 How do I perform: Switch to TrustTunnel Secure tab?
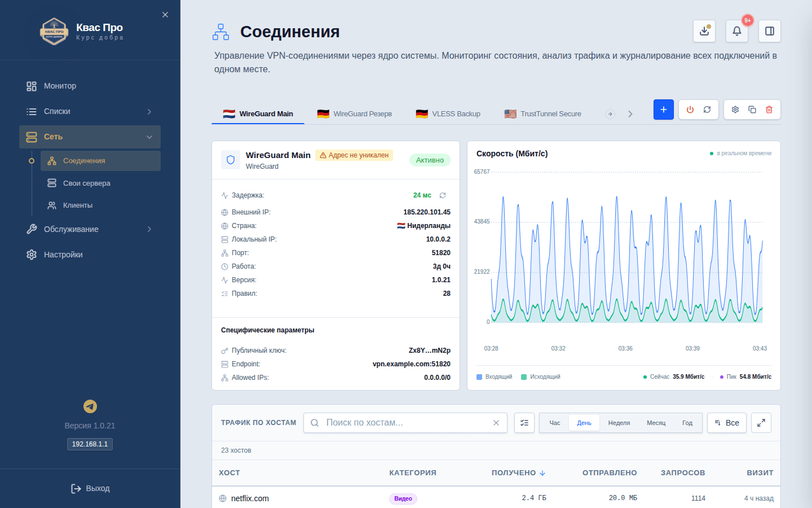[x=542, y=114]
